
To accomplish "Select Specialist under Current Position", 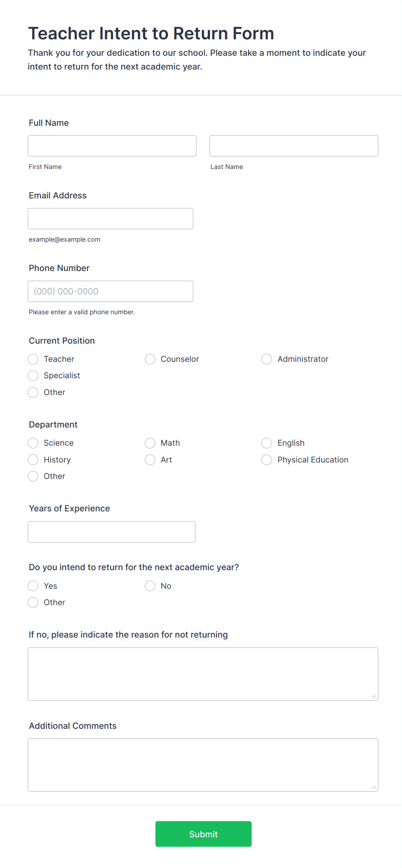I will (33, 375).
